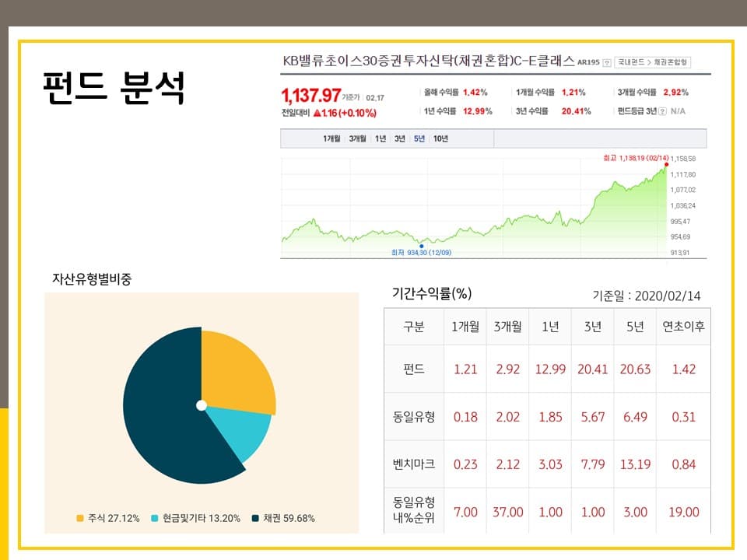Click the 동일유형 3년 value 5.67
The width and height of the screenshot is (747, 560).
[593, 417]
